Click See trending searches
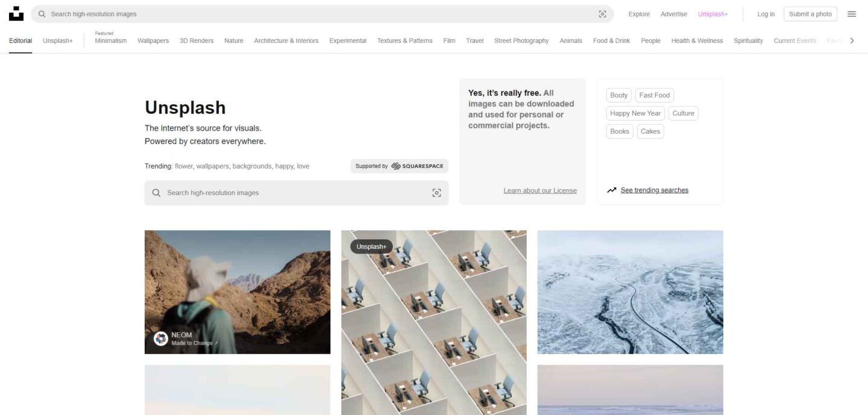This screenshot has width=868, height=415. point(654,190)
